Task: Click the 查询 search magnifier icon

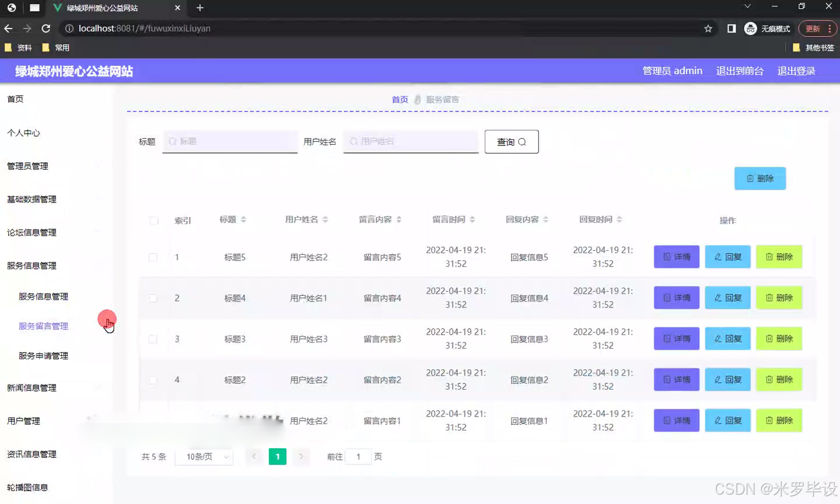Action: 522,141
